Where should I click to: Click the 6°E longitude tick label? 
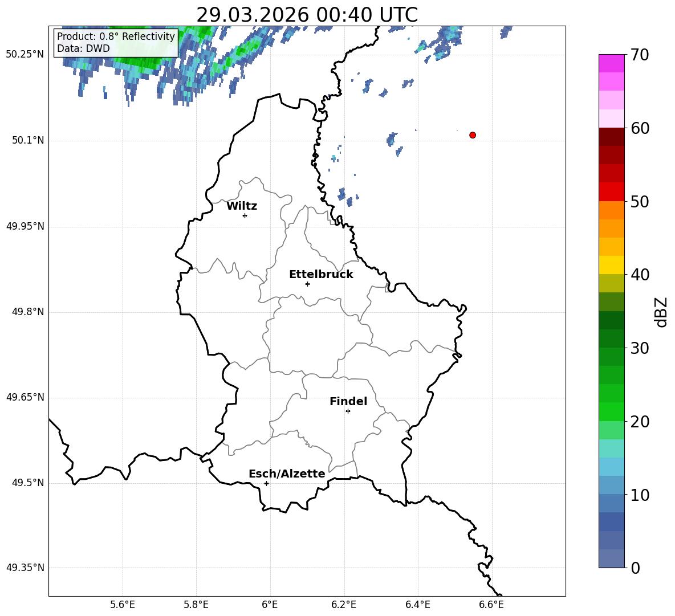coord(270,605)
